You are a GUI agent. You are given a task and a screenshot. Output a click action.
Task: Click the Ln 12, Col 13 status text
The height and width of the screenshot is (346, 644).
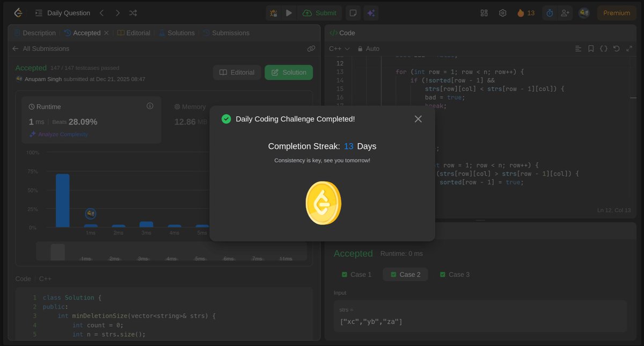tap(614, 210)
